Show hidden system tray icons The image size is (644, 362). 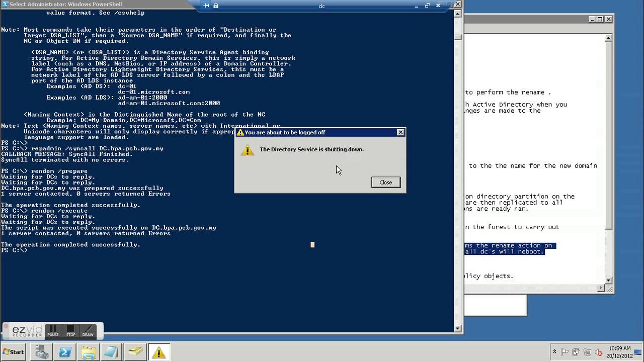[x=555, y=352]
